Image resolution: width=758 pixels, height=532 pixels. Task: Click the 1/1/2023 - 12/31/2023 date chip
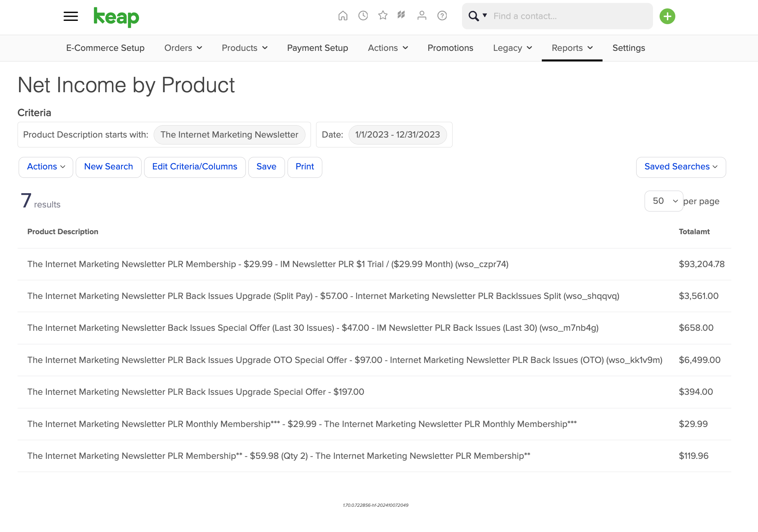[x=398, y=135]
